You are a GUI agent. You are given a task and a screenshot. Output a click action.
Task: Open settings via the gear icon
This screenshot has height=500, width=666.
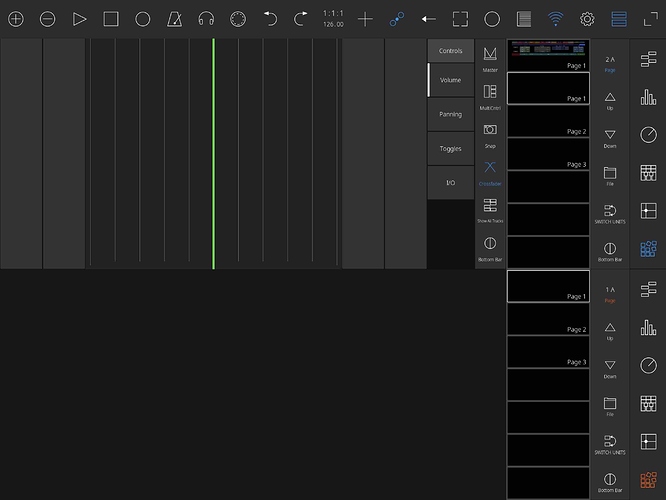pos(587,19)
